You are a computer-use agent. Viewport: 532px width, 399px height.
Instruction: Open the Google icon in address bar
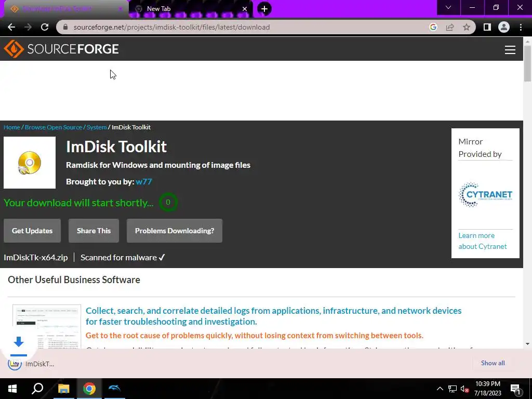433,27
